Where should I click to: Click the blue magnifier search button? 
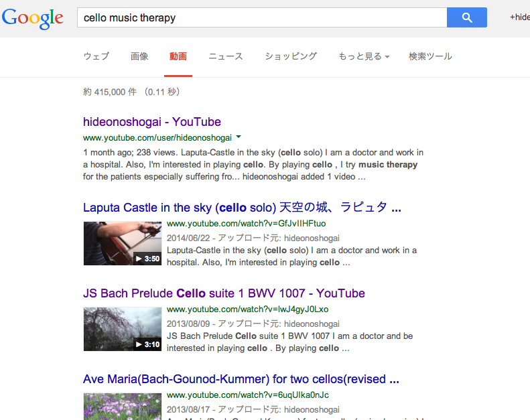pyautogui.click(x=467, y=17)
